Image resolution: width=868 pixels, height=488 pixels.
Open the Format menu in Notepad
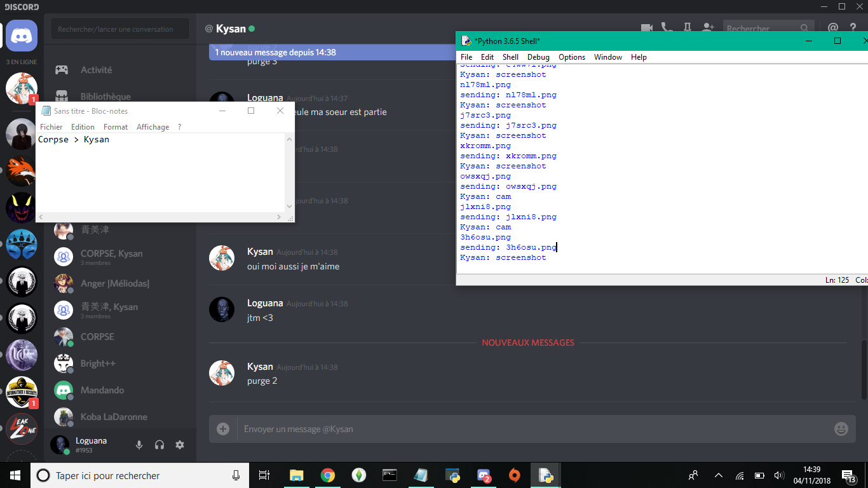point(116,127)
